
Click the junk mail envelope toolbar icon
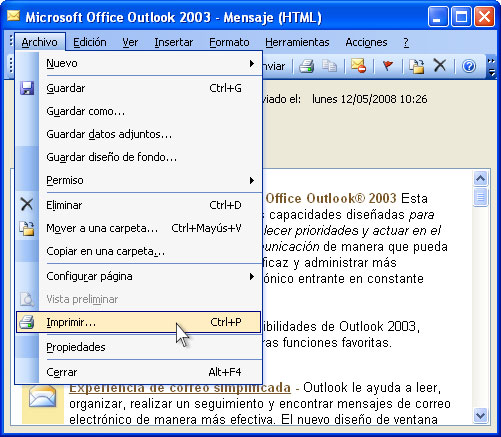coord(358,66)
